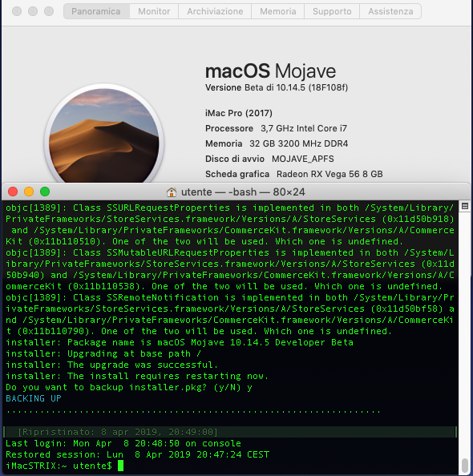Image resolution: width=473 pixels, height=476 pixels.
Task: Click startup disk value 'MOJAVE_APFS'
Action: click(x=302, y=159)
